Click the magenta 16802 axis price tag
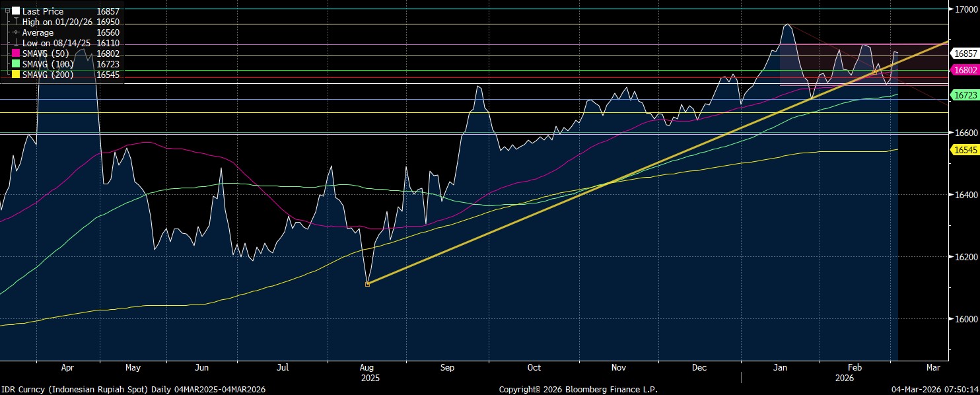 965,70
